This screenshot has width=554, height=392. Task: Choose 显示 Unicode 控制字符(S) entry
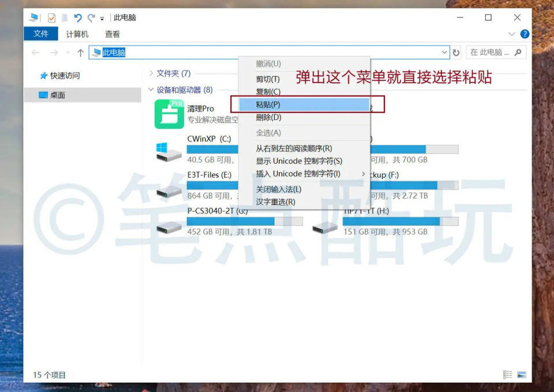tap(305, 161)
